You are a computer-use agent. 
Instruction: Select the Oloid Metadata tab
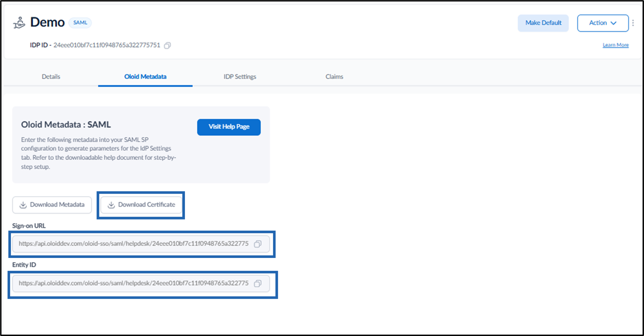[145, 77]
